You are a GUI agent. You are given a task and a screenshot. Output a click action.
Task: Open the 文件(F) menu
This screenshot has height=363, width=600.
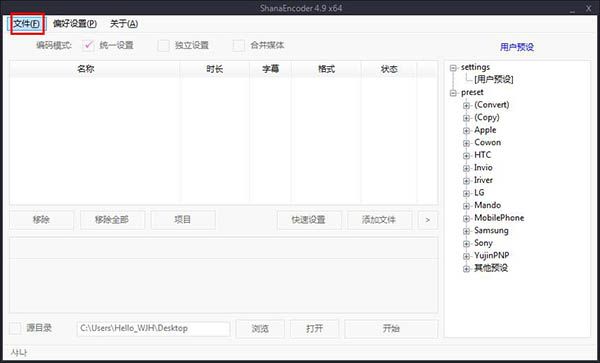click(x=27, y=24)
